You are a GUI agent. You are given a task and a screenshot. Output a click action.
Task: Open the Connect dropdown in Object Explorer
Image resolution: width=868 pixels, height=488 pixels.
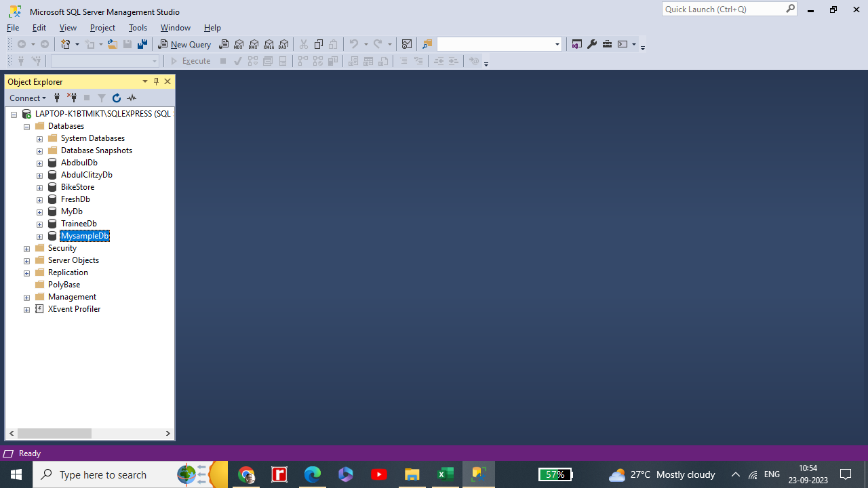pyautogui.click(x=28, y=98)
